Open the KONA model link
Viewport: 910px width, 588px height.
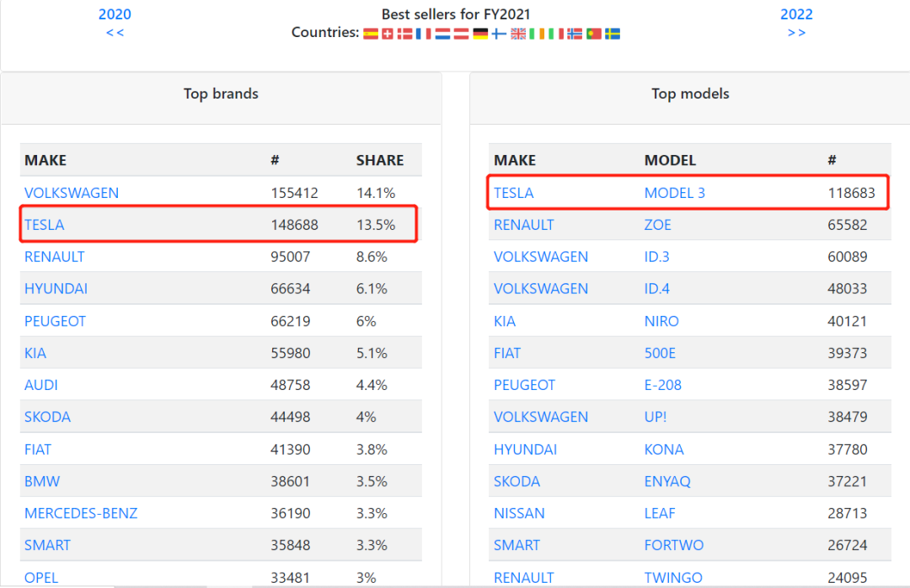664,449
